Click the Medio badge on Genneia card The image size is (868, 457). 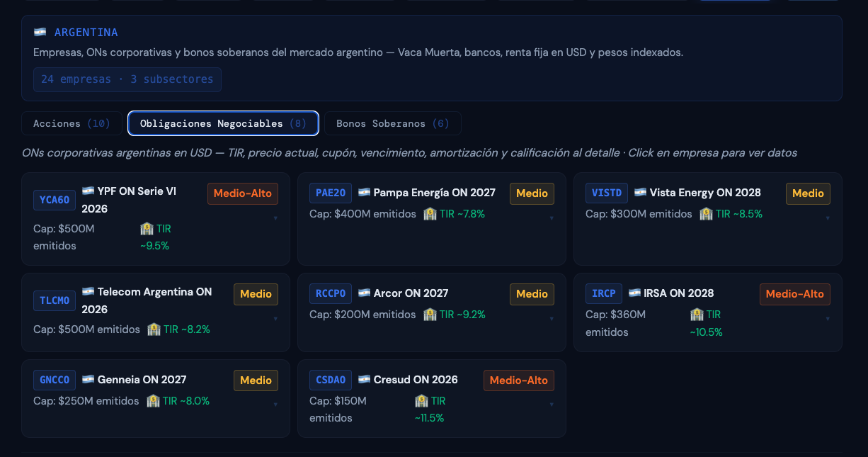pyautogui.click(x=256, y=380)
